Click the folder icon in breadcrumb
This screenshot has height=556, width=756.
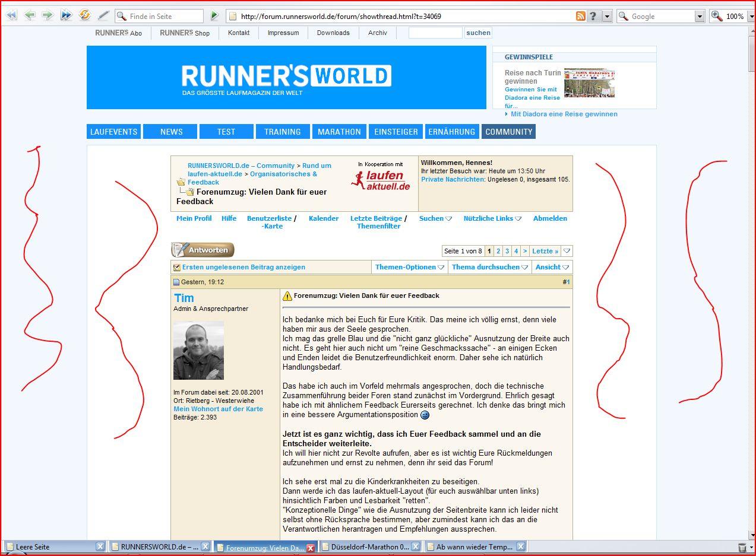(x=181, y=182)
